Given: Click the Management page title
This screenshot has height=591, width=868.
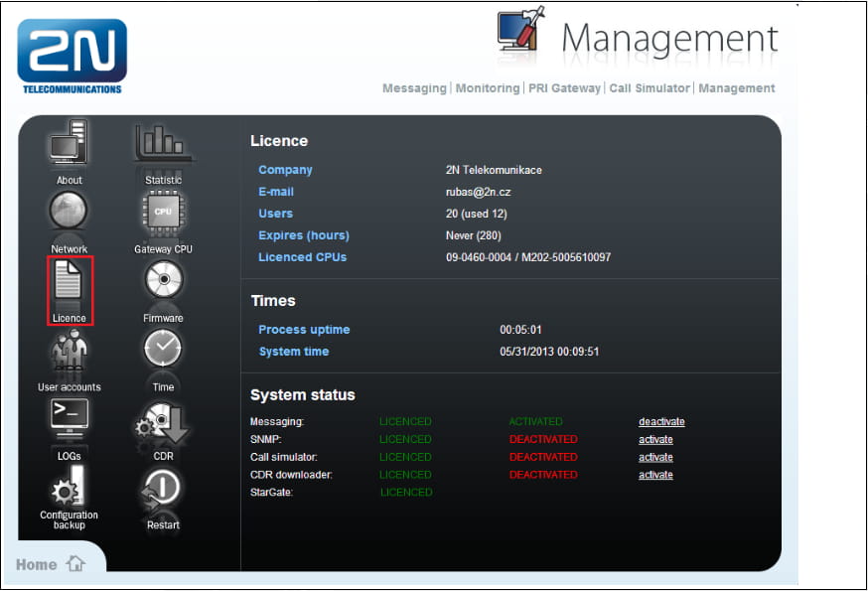Looking at the screenshot, I should (669, 38).
